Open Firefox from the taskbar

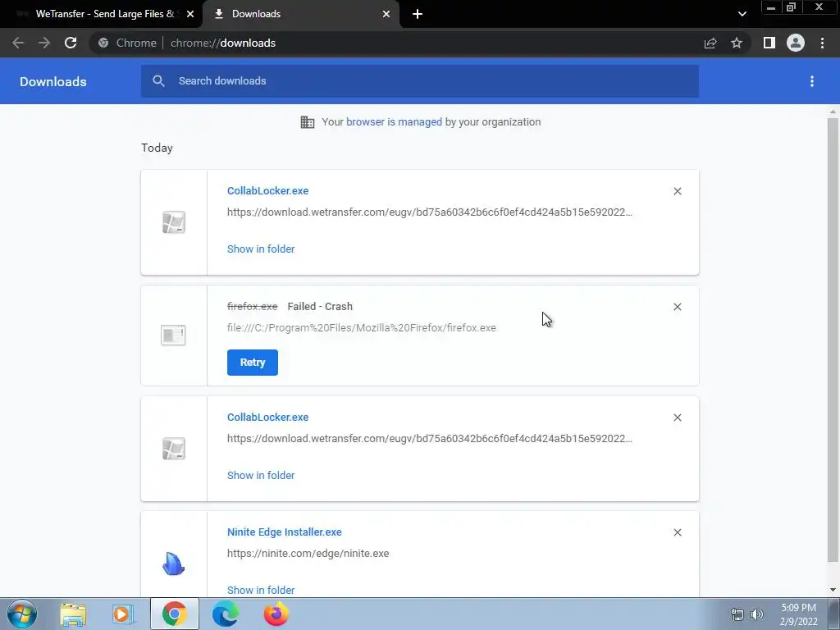click(276, 614)
